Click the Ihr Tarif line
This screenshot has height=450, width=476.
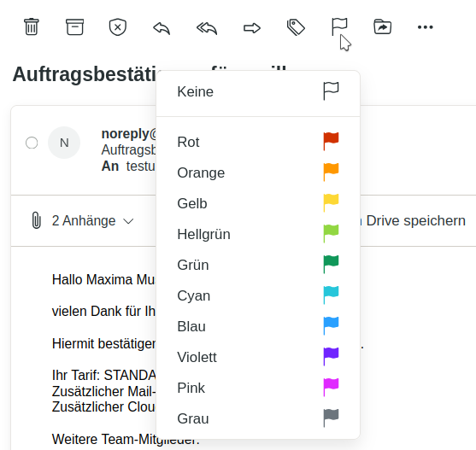(x=103, y=376)
